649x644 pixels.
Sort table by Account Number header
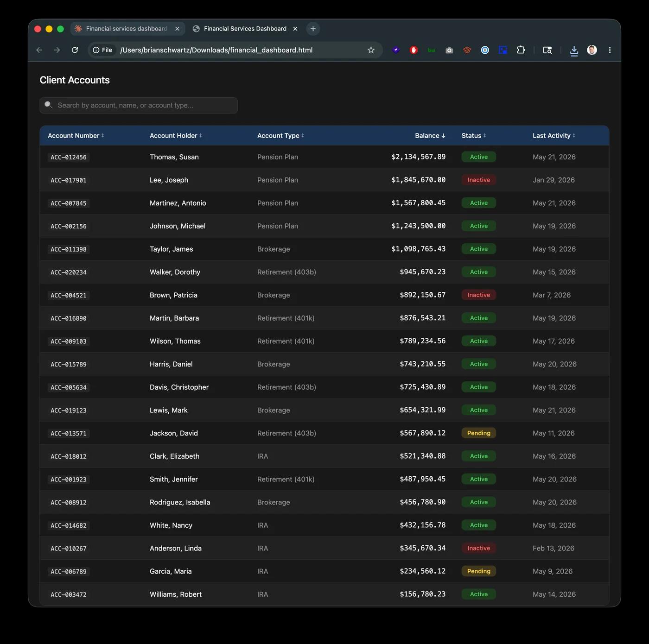point(76,136)
